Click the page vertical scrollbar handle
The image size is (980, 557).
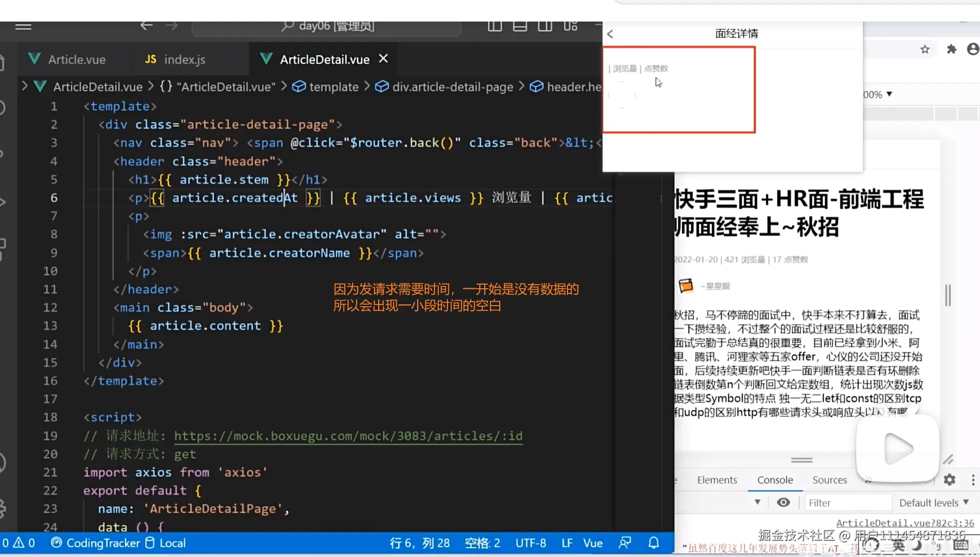click(x=948, y=295)
